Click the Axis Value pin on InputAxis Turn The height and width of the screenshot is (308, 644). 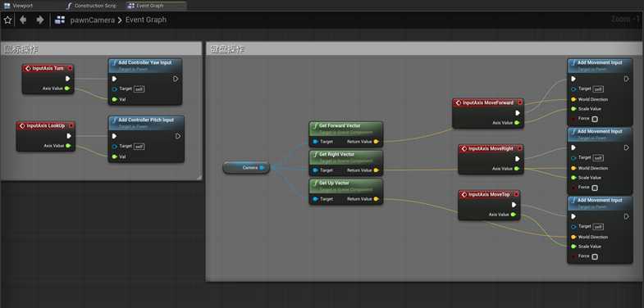pyautogui.click(x=67, y=88)
